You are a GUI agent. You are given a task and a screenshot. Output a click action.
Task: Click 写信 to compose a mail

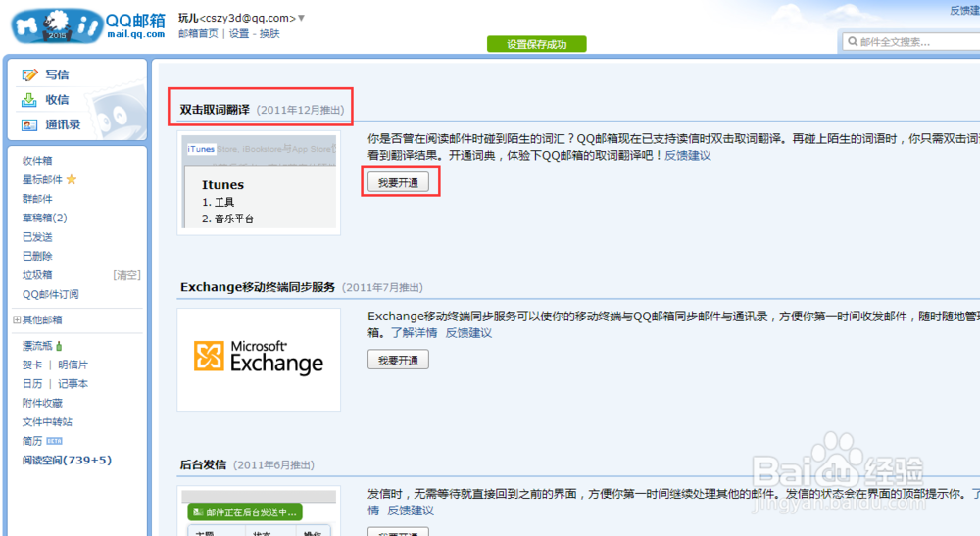(57, 75)
